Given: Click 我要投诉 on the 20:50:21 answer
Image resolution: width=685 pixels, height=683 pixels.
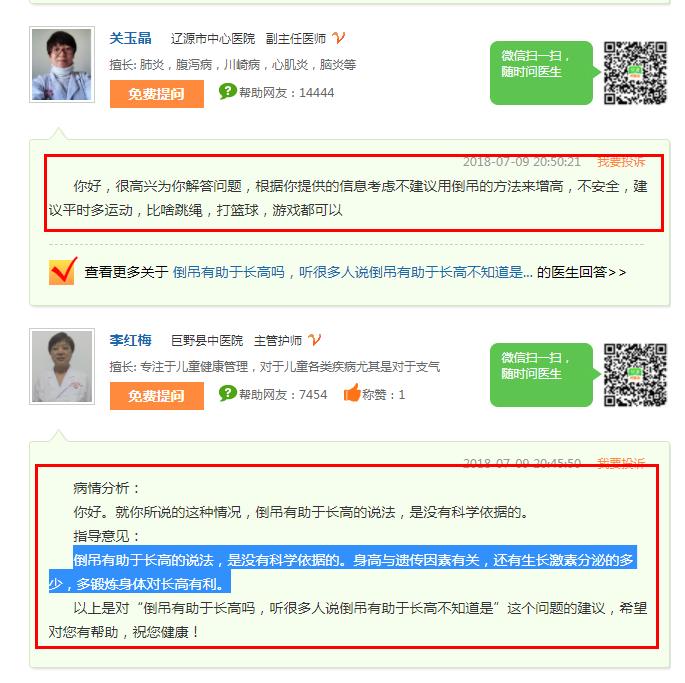Looking at the screenshot, I should tap(621, 162).
